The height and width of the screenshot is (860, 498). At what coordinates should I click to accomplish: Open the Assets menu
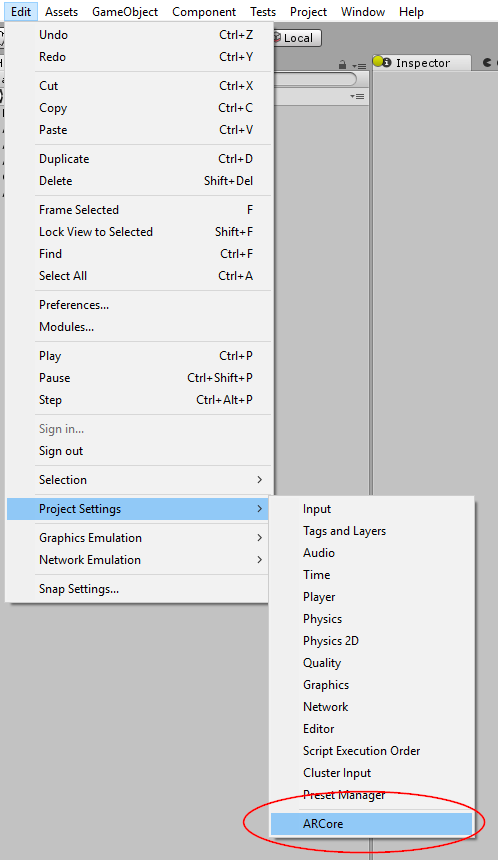[61, 12]
